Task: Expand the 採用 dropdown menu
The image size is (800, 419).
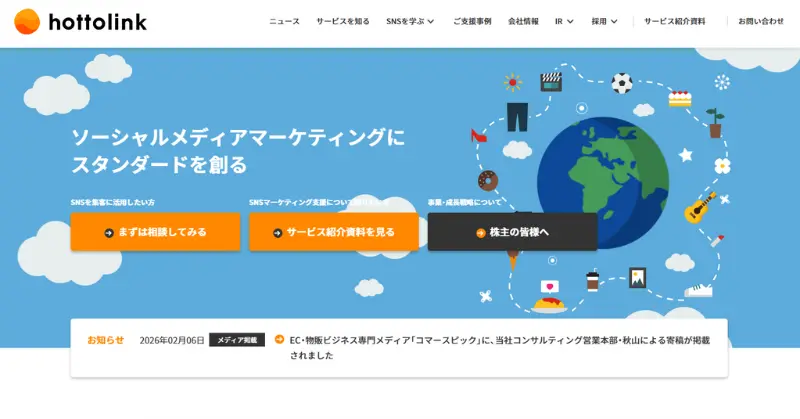Action: click(605, 21)
